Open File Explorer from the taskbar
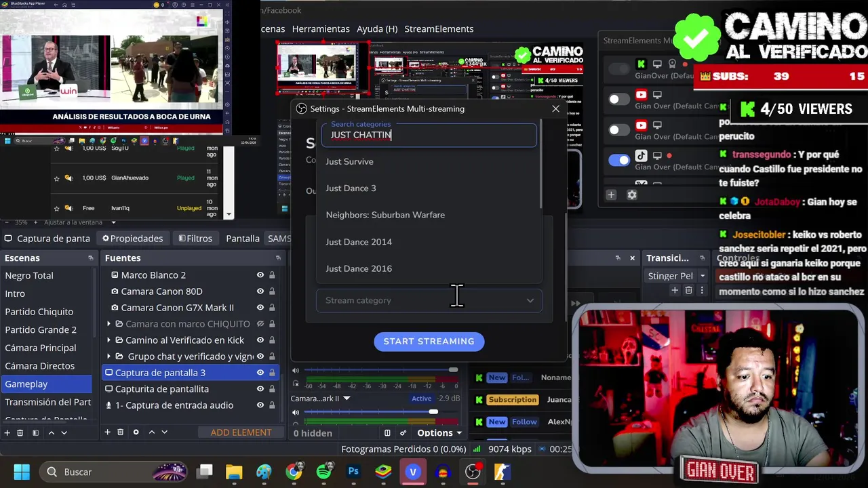This screenshot has width=868, height=488. (234, 472)
